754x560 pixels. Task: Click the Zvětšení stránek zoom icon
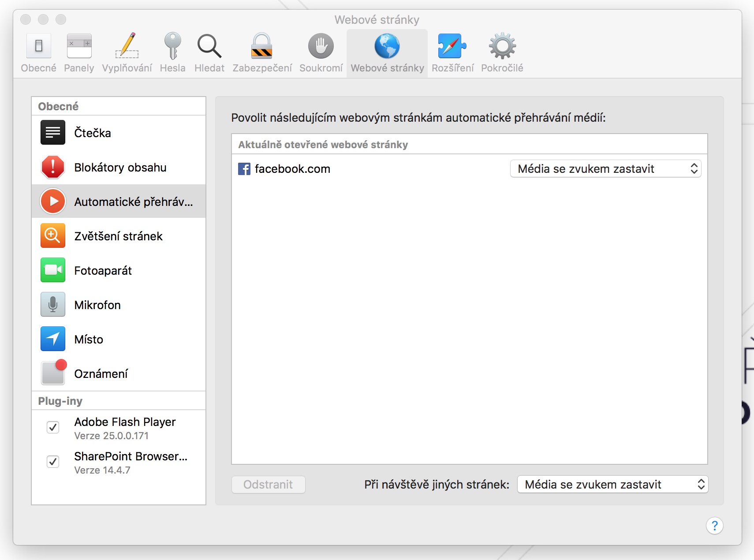click(53, 236)
